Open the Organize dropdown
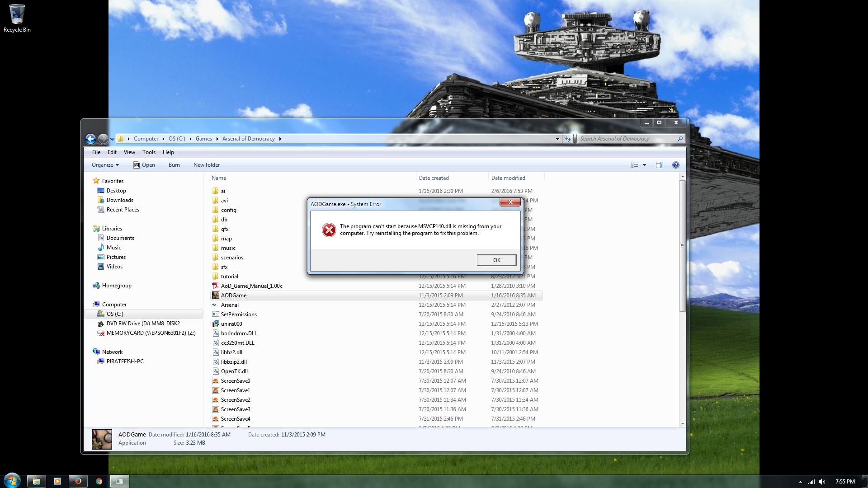 (x=105, y=165)
